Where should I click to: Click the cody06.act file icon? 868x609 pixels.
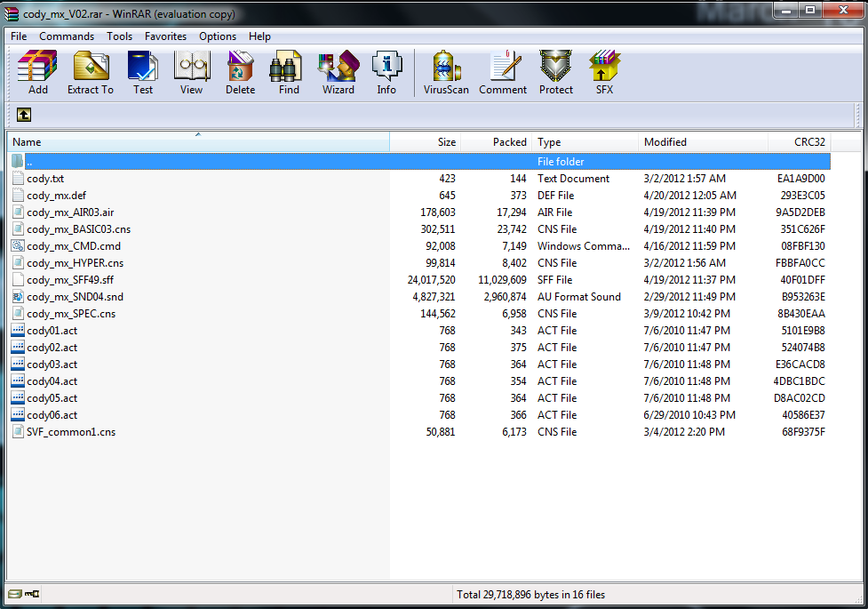click(18, 414)
